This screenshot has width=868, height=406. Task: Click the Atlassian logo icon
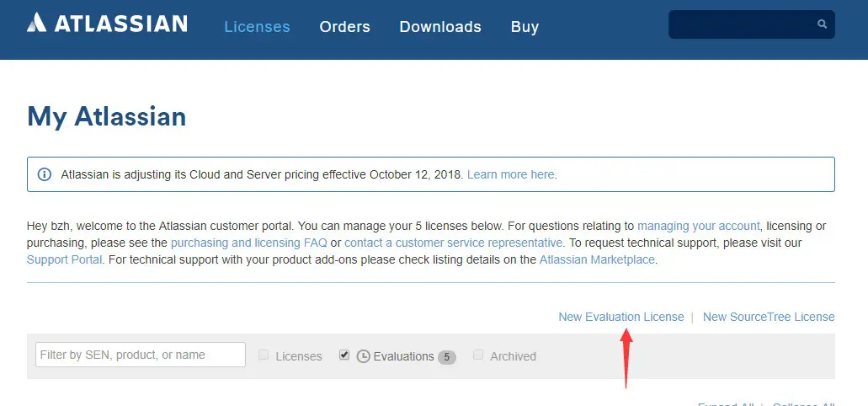(x=37, y=24)
